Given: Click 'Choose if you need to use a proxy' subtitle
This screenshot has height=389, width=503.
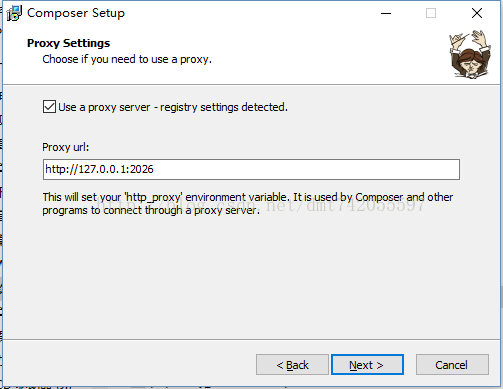Looking at the screenshot, I should click(x=127, y=59).
